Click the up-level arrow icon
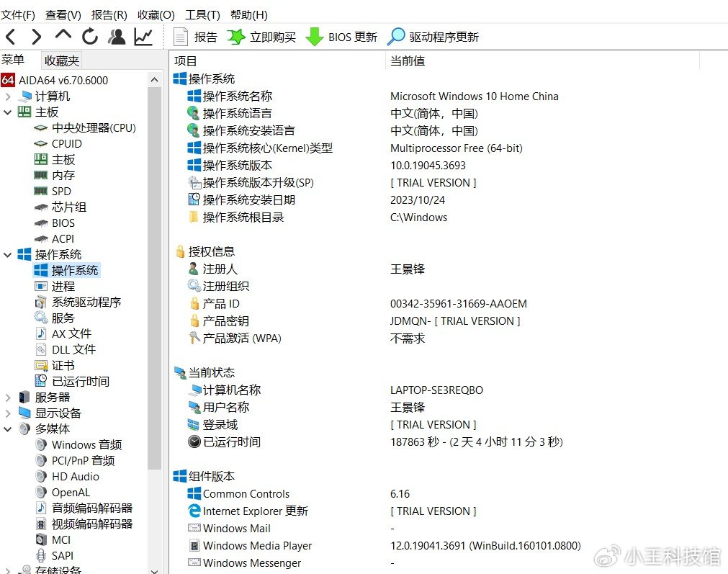 pos(63,35)
